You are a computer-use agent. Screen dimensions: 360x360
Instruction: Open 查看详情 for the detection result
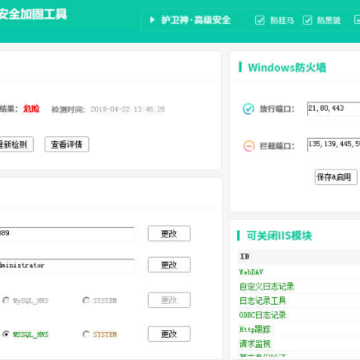point(67,144)
